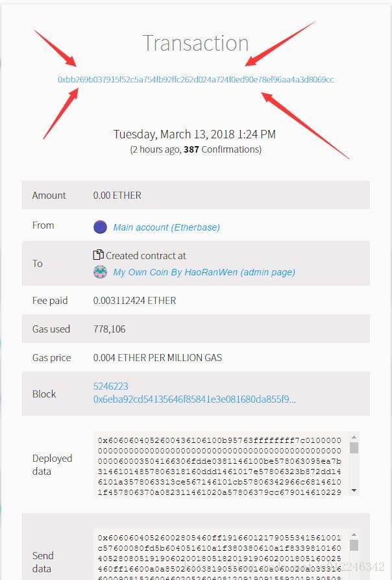392x580 pixels.
Task: Click the block hash starting 0x6eba92cd
Action: coord(194,399)
